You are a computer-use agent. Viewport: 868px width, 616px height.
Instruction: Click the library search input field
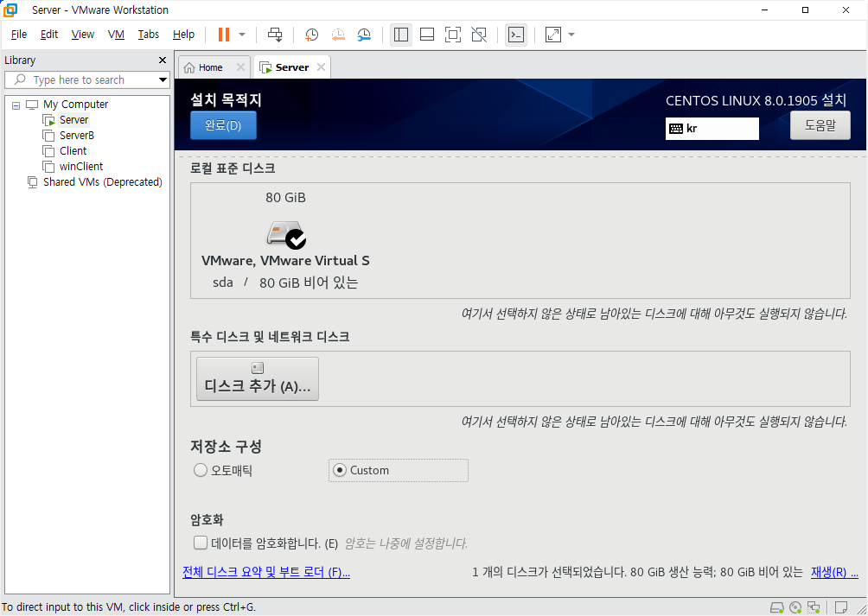click(x=80, y=79)
